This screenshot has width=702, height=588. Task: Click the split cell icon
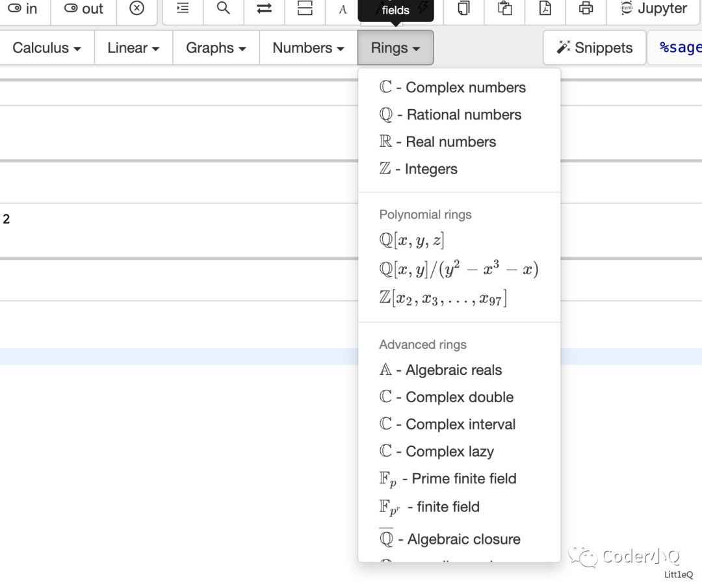coord(305,8)
